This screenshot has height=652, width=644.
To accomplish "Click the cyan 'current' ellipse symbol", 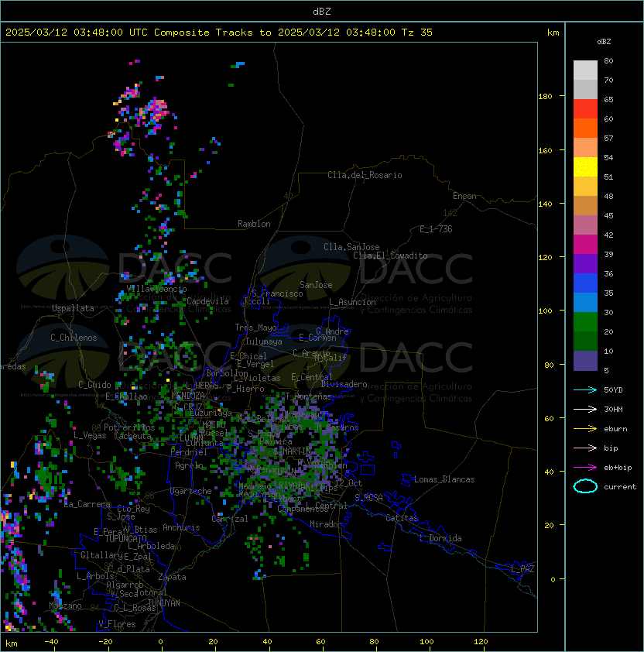I will pyautogui.click(x=585, y=486).
